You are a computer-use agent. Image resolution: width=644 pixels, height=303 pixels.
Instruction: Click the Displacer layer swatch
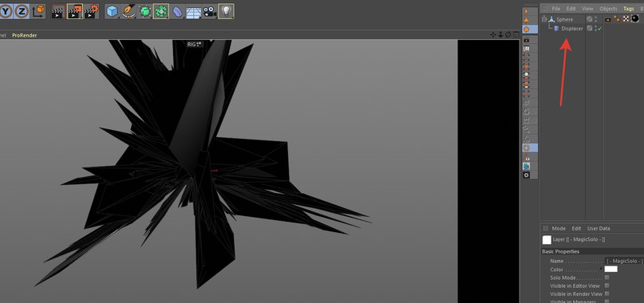[590, 28]
